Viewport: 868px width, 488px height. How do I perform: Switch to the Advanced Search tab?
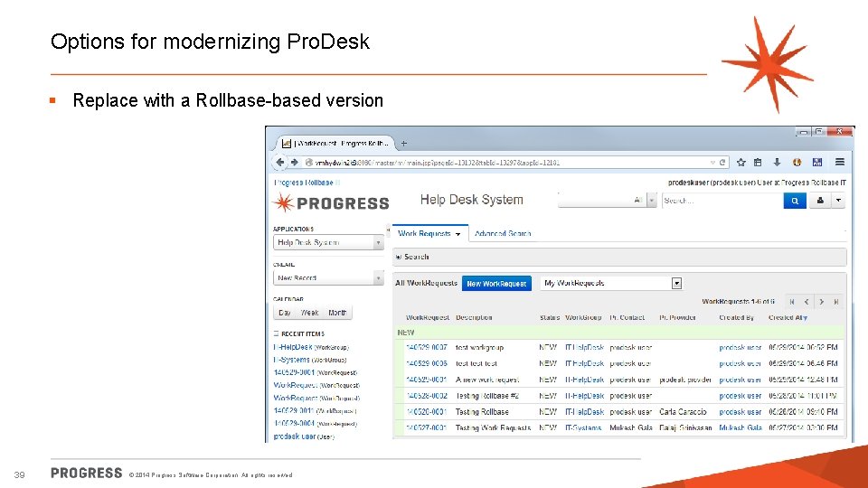pos(503,233)
